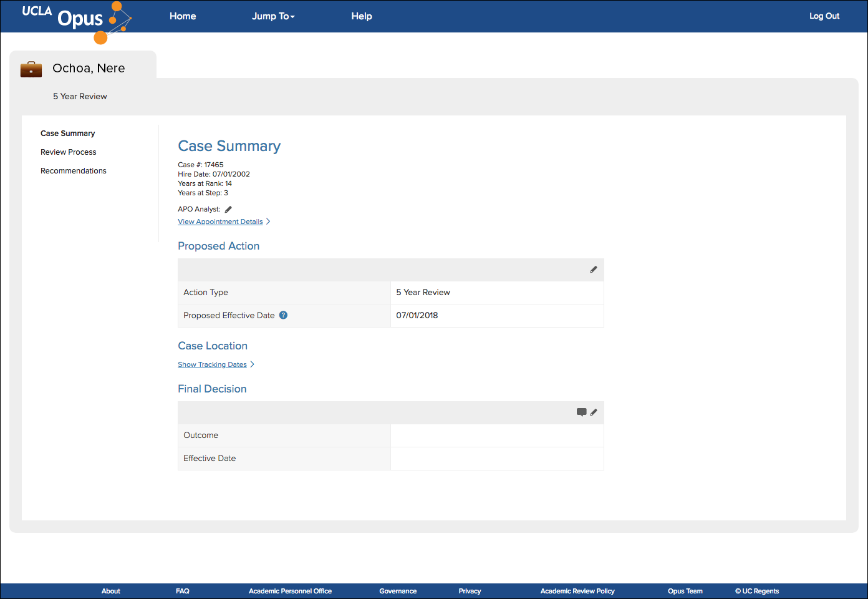Image resolution: width=868 pixels, height=599 pixels.
Task: Click the Years at Step: 3 text
Action: click(x=203, y=193)
